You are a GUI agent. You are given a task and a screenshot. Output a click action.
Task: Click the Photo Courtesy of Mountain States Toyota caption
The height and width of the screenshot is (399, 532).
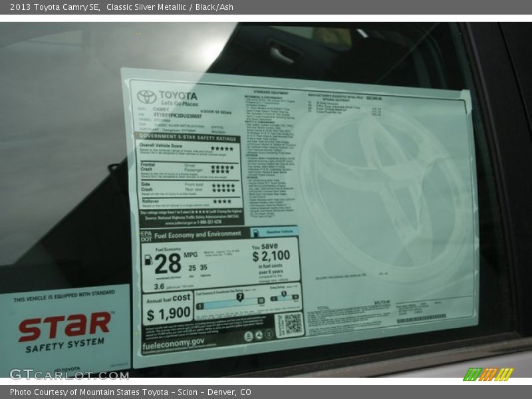tap(130, 392)
